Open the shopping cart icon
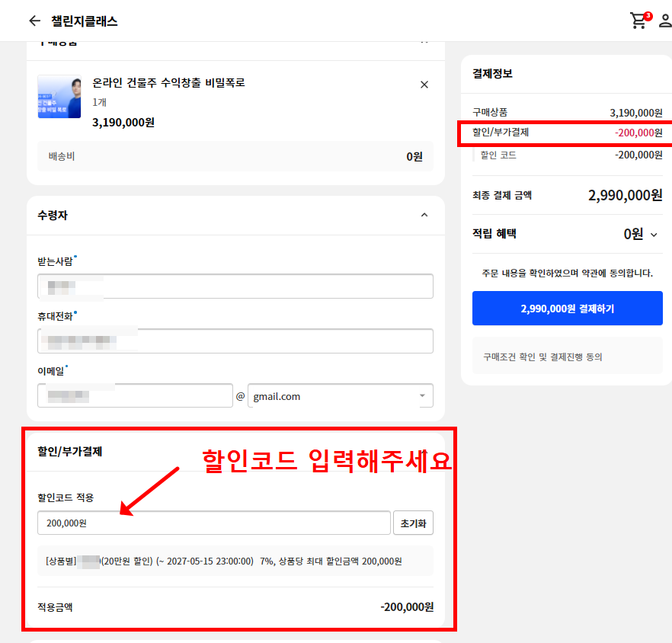This screenshot has width=672, height=643. coord(639,20)
